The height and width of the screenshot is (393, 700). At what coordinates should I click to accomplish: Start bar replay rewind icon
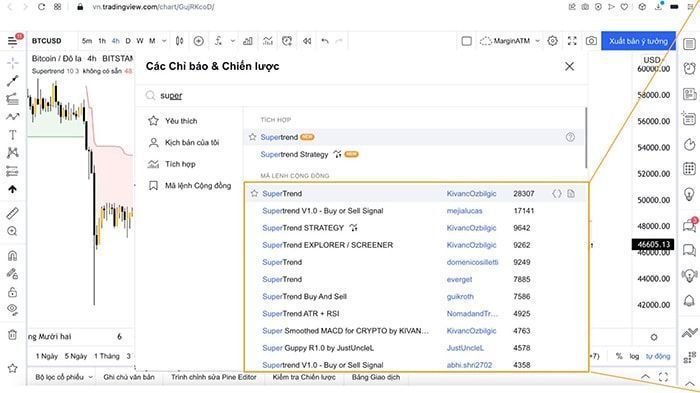coord(307,41)
